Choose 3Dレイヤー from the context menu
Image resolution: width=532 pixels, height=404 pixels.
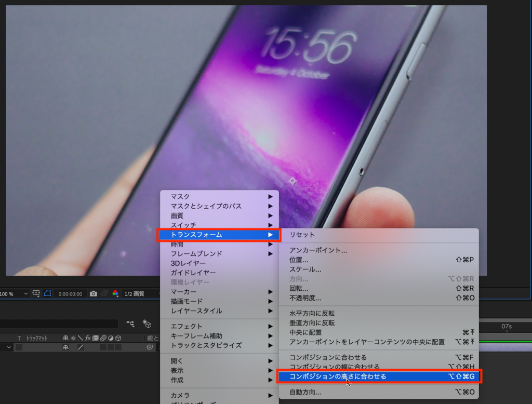(x=220, y=263)
